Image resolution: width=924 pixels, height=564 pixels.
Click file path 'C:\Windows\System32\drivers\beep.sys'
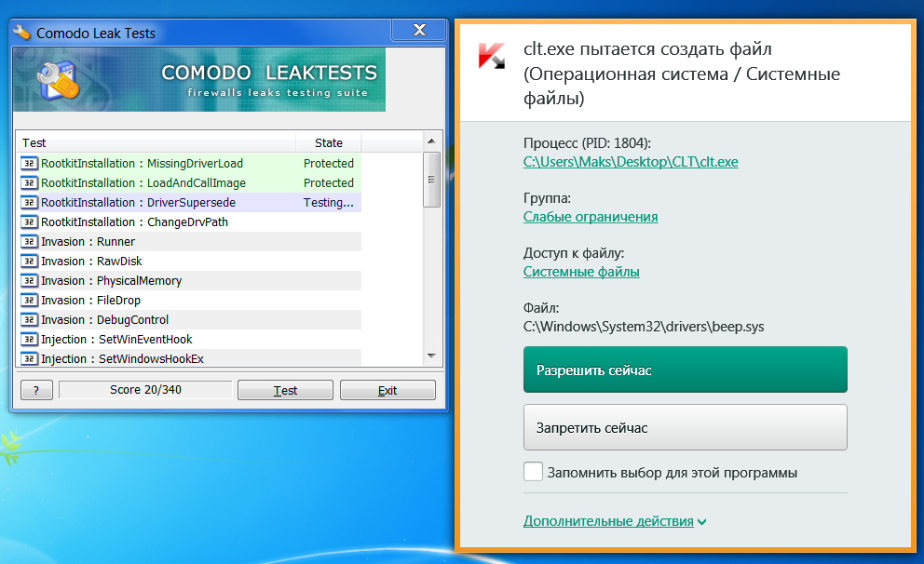(644, 326)
